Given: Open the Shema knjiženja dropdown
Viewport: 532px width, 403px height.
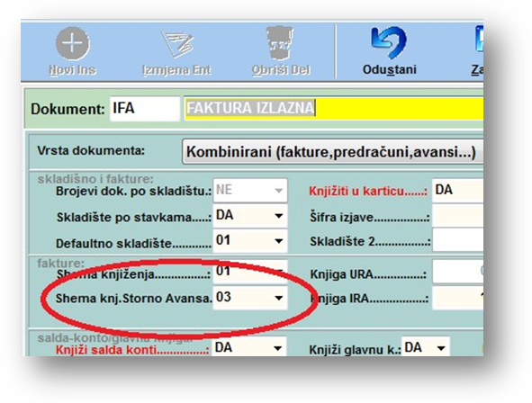Looking at the screenshot, I should click(278, 271).
